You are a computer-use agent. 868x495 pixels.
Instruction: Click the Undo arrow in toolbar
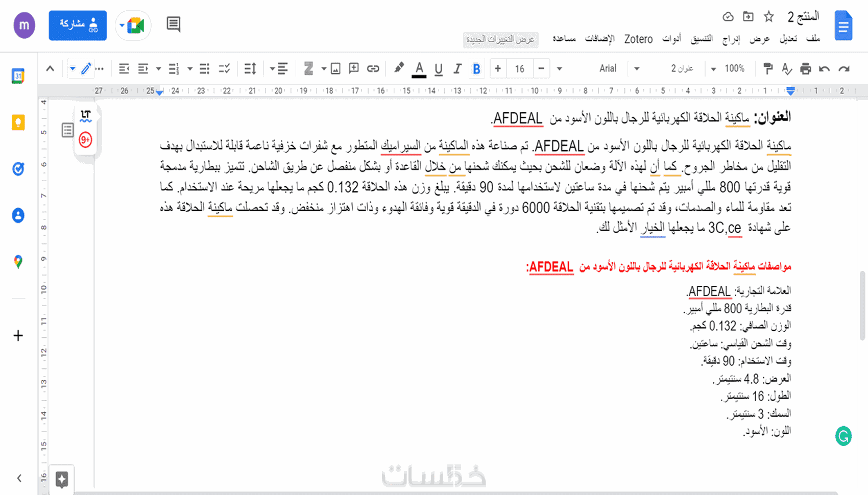coord(824,68)
